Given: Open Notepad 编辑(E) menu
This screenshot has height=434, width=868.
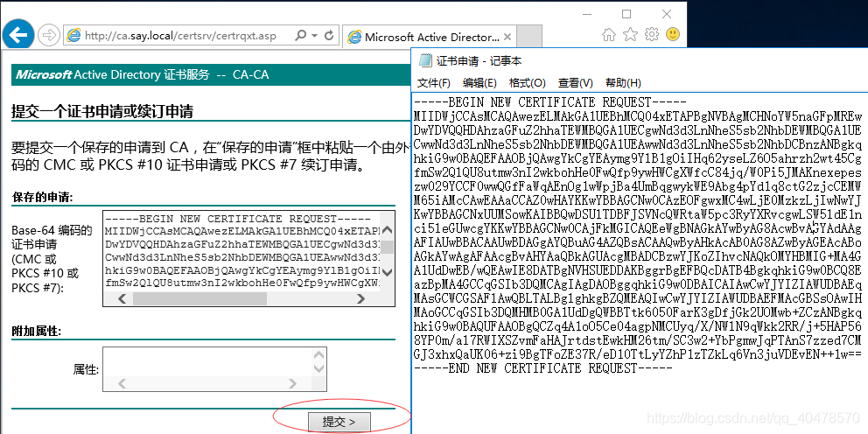Looking at the screenshot, I should click(479, 83).
